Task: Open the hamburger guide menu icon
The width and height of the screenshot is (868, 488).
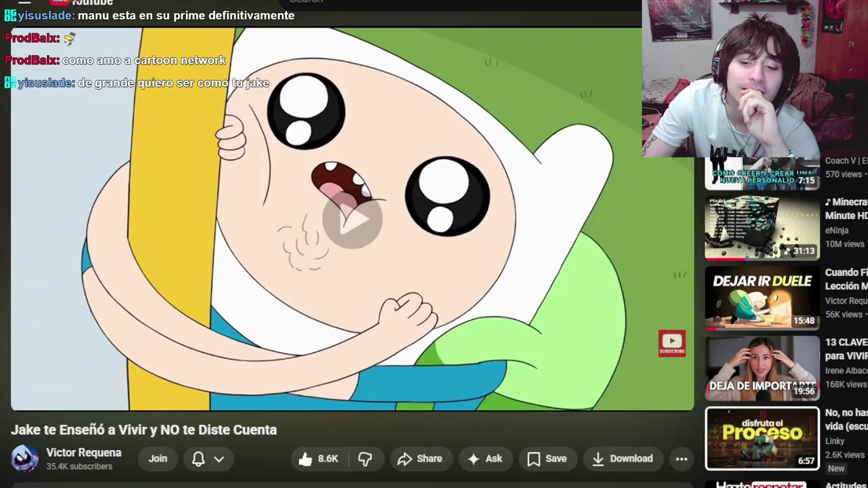Action: (24, 2)
